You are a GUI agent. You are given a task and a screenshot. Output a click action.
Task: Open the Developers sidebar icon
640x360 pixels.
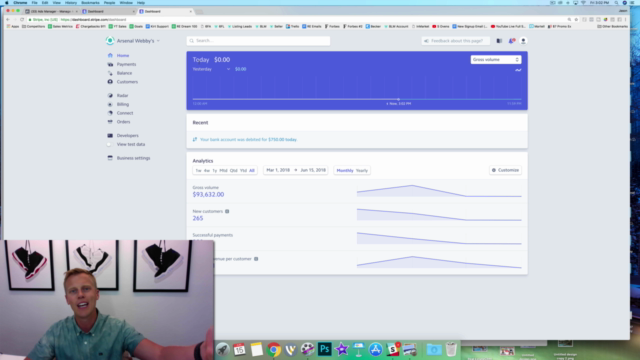pos(110,136)
